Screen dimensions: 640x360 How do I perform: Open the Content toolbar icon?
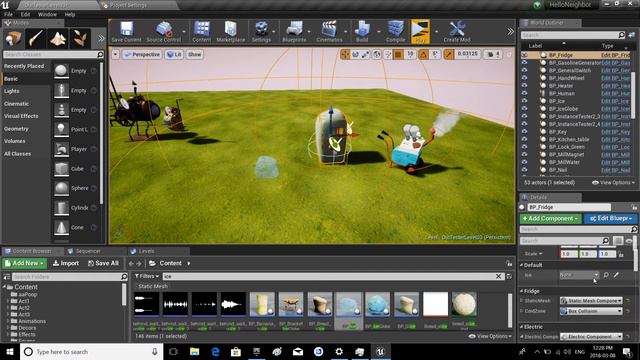[x=202, y=31]
